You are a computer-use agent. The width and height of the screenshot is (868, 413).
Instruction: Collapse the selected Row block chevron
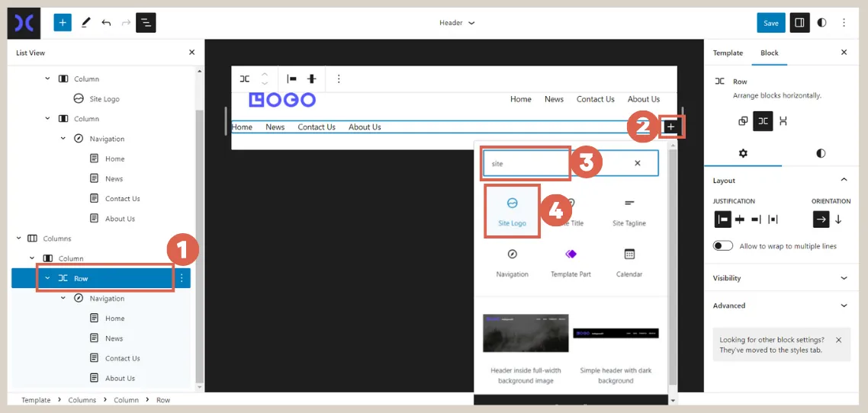click(47, 278)
